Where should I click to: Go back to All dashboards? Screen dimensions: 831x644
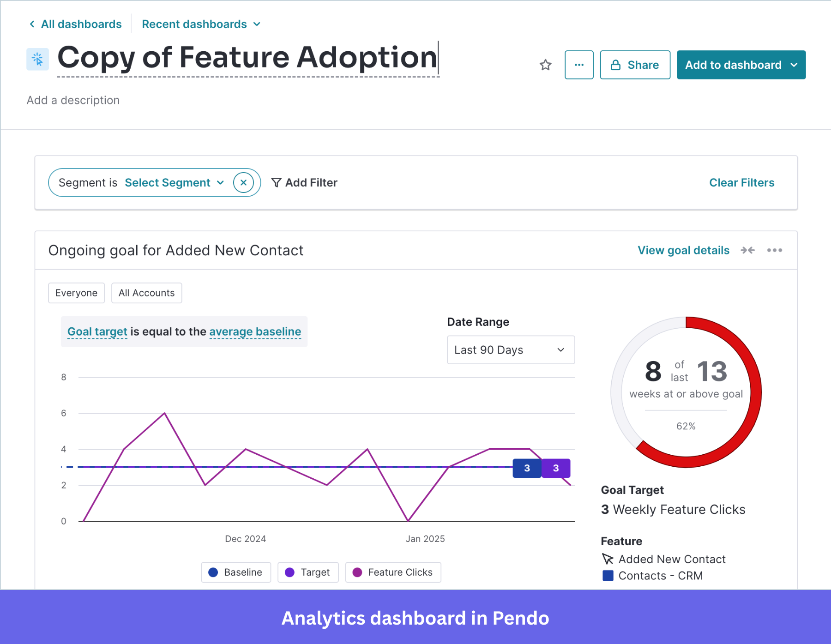(81, 24)
